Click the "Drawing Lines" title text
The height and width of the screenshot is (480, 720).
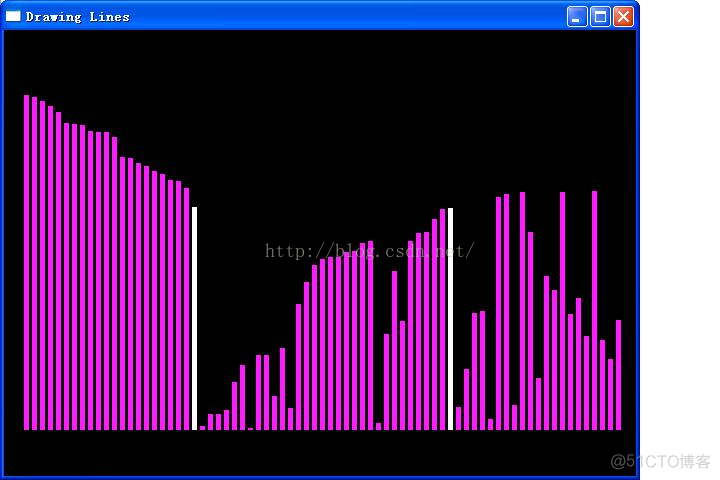point(77,17)
